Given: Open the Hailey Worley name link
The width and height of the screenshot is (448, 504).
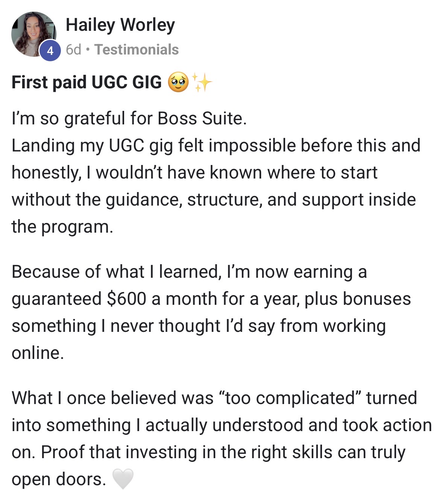Looking at the screenshot, I should pos(120,25).
